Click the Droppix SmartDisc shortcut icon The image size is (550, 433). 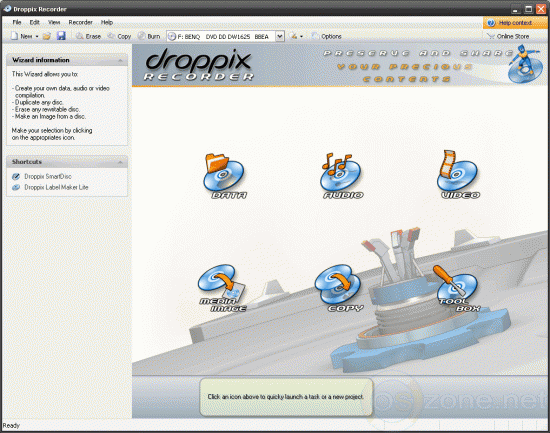click(x=16, y=176)
